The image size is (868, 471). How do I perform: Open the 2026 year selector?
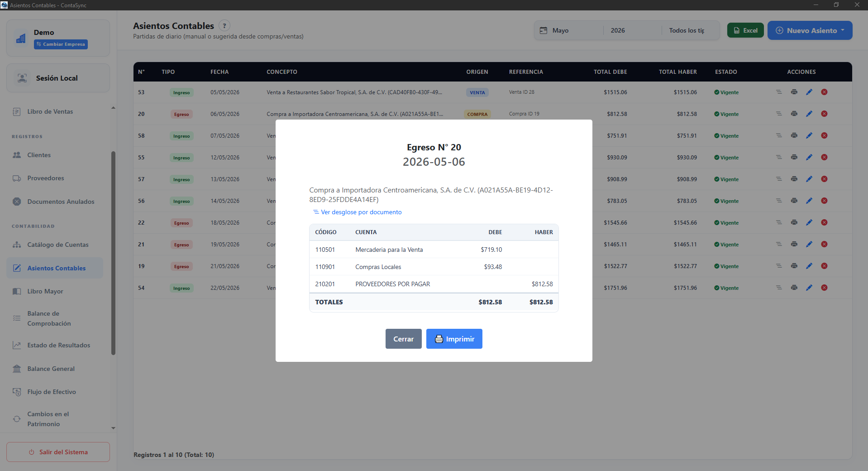[x=632, y=30]
